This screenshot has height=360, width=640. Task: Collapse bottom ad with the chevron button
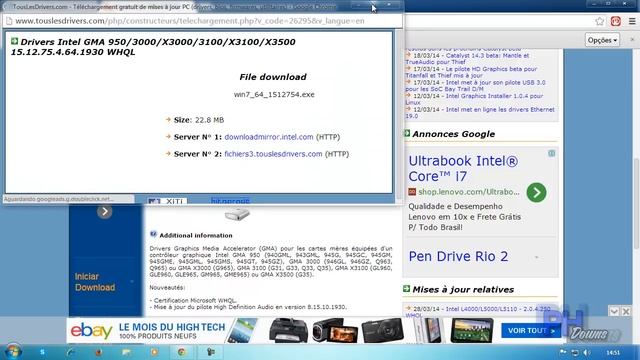(614, 311)
